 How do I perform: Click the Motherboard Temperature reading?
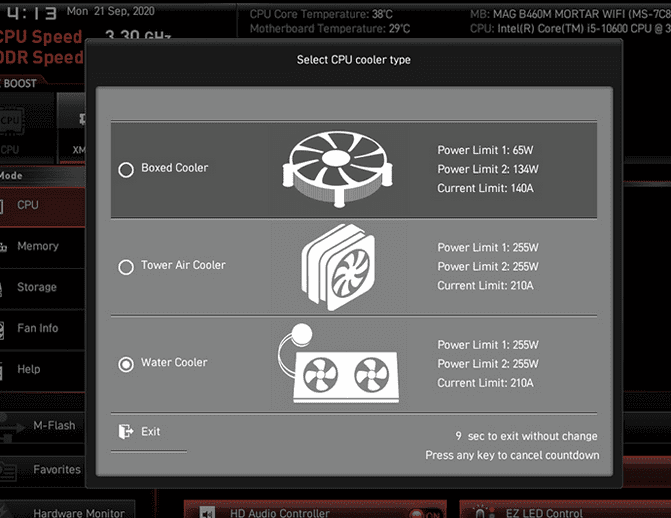point(330,29)
